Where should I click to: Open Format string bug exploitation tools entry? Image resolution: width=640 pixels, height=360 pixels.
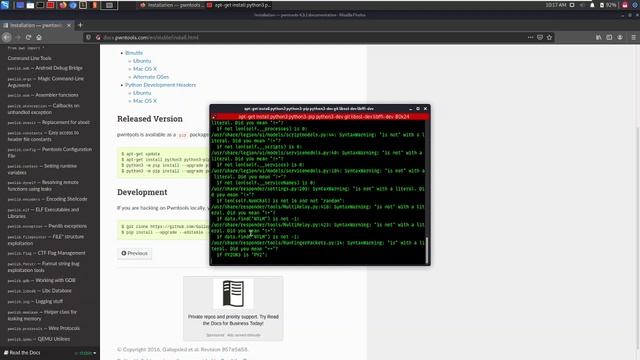(43, 267)
